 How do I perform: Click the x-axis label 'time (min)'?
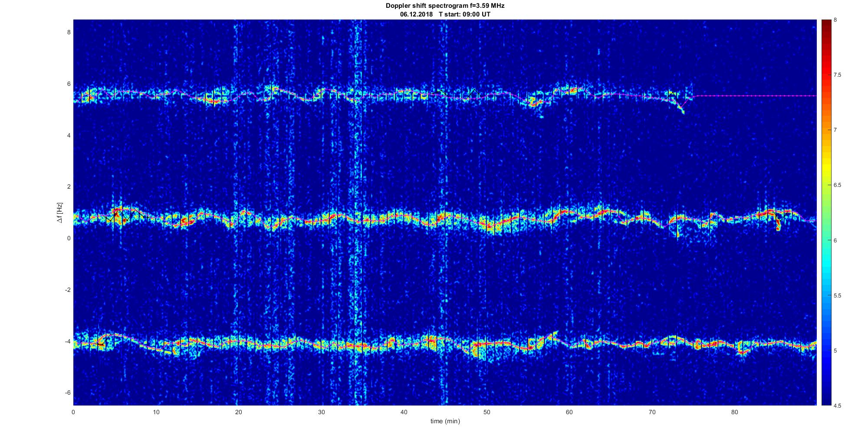[x=445, y=421]
